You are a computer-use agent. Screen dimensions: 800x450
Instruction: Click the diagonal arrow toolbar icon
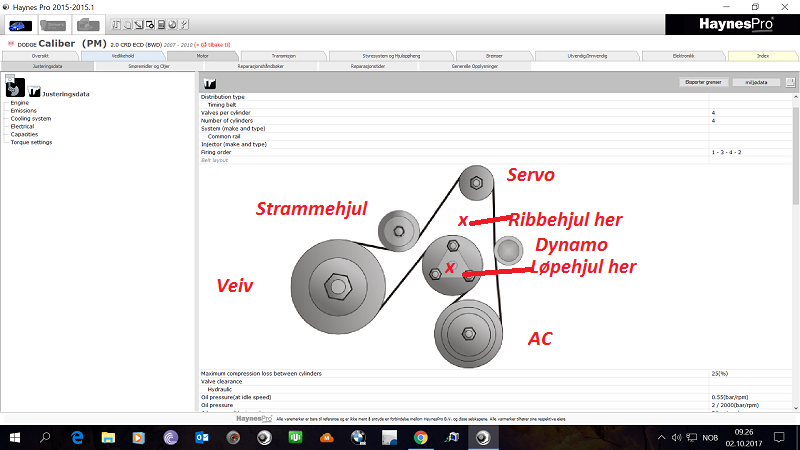pyautogui.click(x=139, y=24)
